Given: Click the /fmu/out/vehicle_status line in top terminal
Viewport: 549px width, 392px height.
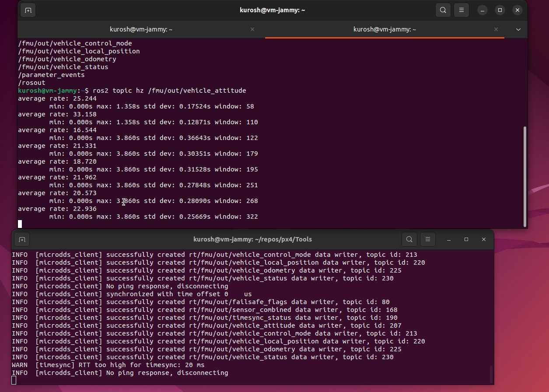Looking at the screenshot, I should pos(63,67).
